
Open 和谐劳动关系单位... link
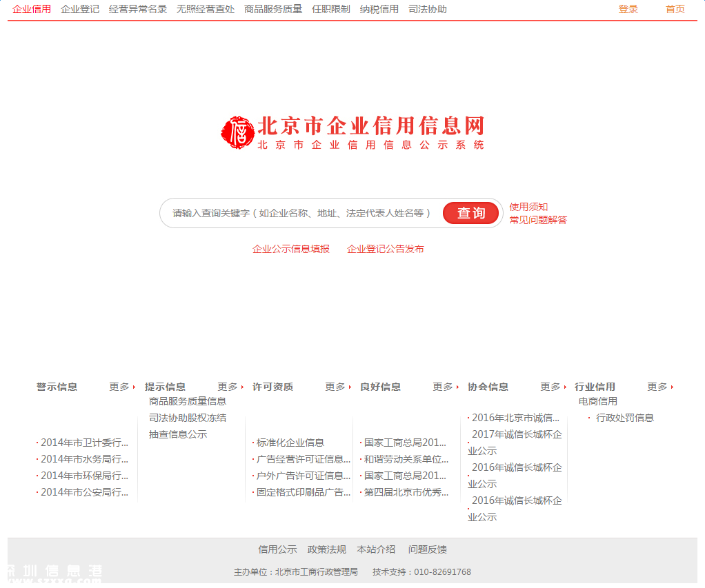pos(406,459)
